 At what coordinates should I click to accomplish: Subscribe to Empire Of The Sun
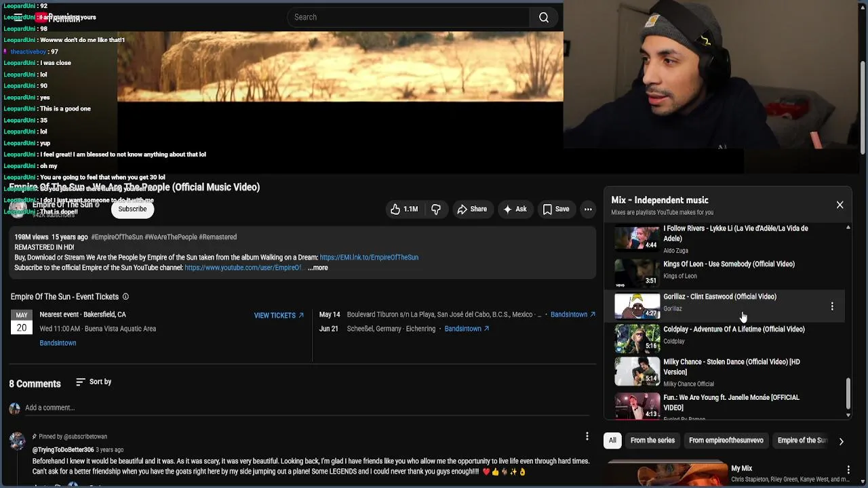point(132,209)
